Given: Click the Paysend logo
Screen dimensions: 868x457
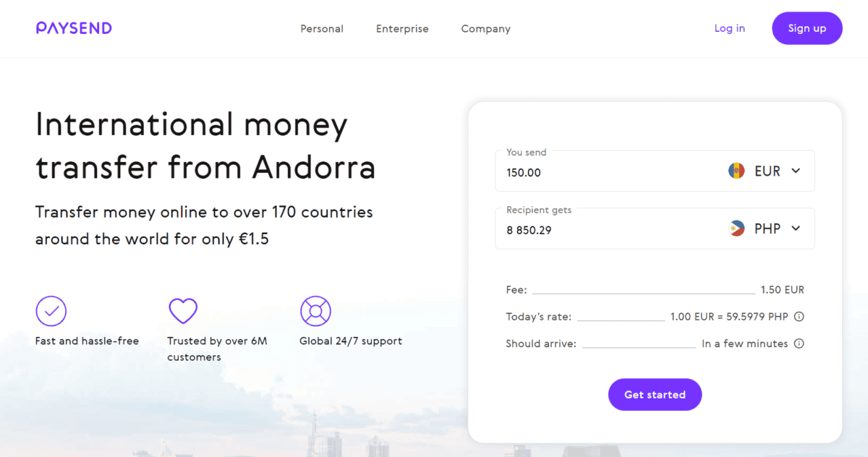Looking at the screenshot, I should [x=73, y=27].
